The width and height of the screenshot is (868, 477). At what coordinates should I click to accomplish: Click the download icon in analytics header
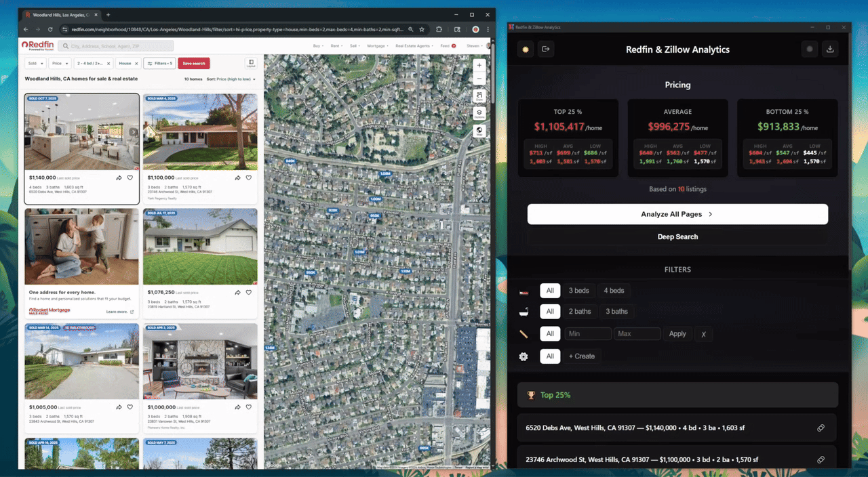coord(830,49)
